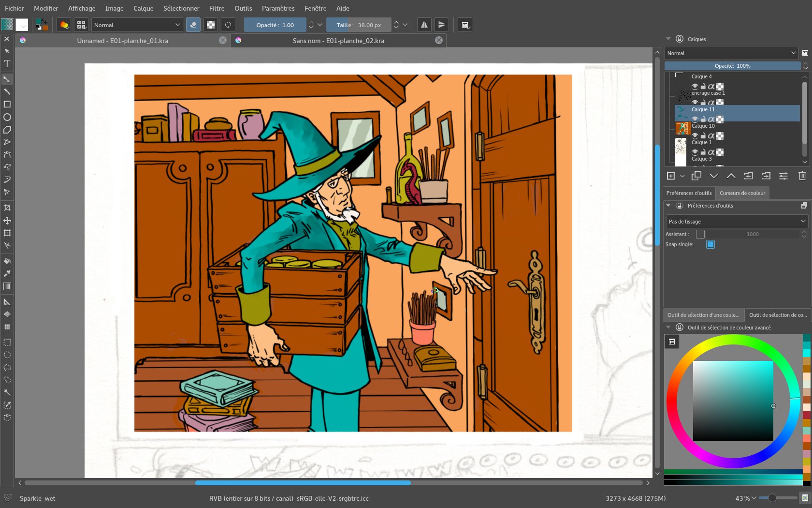The width and height of the screenshot is (812, 508).
Task: Collapse the Calques docker triangle
Action: [x=668, y=39]
